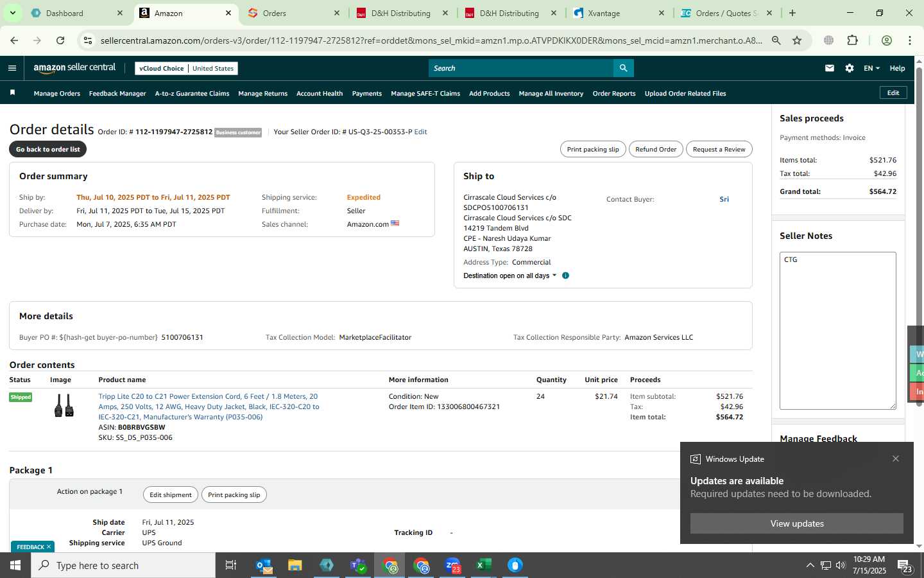924x578 pixels.
Task: Open the Tripp Lite product name link
Action: (x=209, y=407)
